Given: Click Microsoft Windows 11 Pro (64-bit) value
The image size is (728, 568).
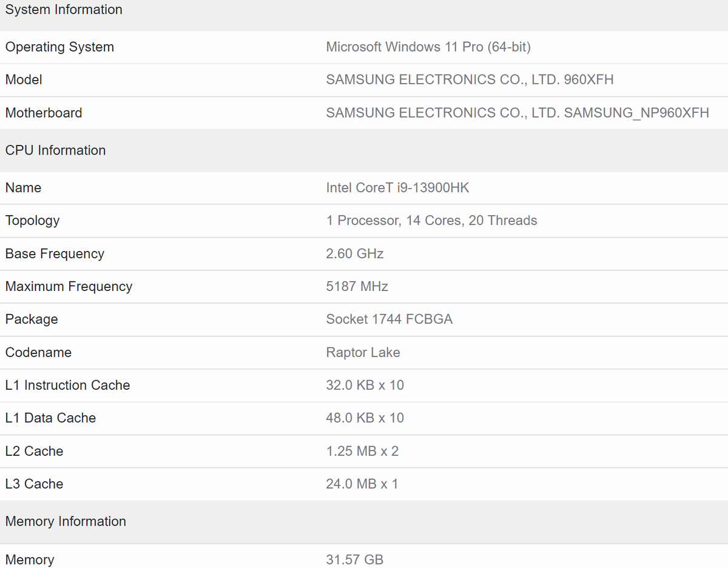Looking at the screenshot, I should point(428,47).
